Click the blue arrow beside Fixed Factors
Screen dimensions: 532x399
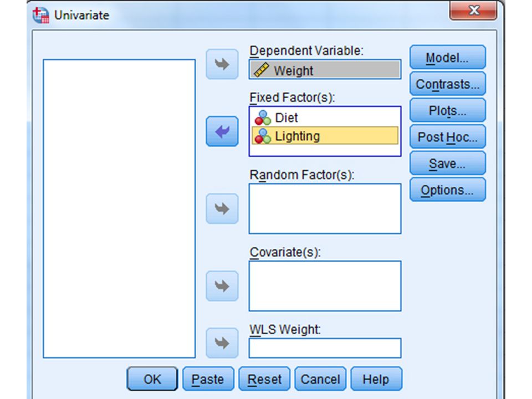pos(222,131)
